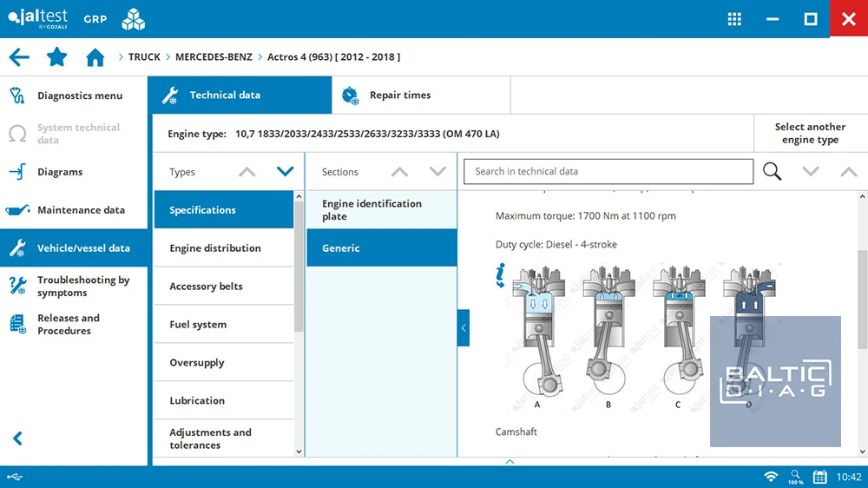This screenshot has height=488, width=868.
Task: Click the Releases document icon
Action: click(x=17, y=324)
